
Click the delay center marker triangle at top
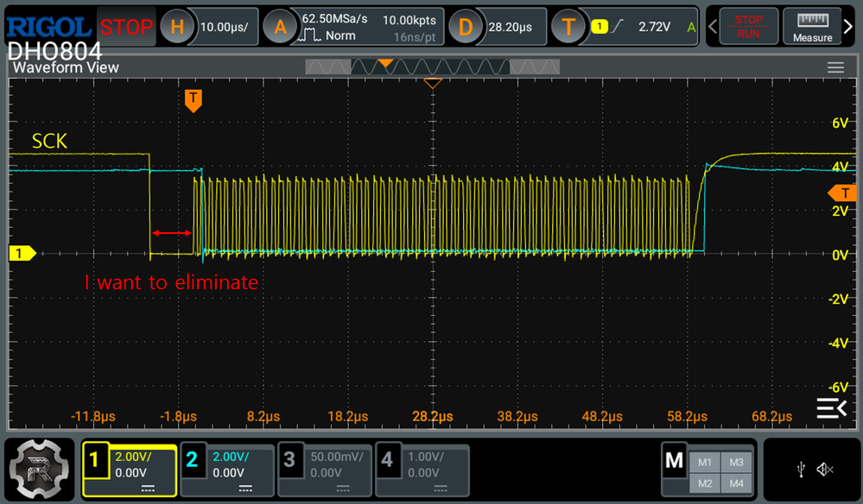click(x=433, y=83)
